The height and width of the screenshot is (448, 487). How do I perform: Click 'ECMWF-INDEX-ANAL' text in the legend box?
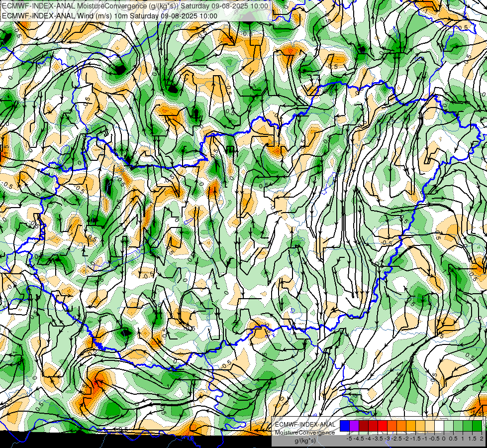point(305,425)
